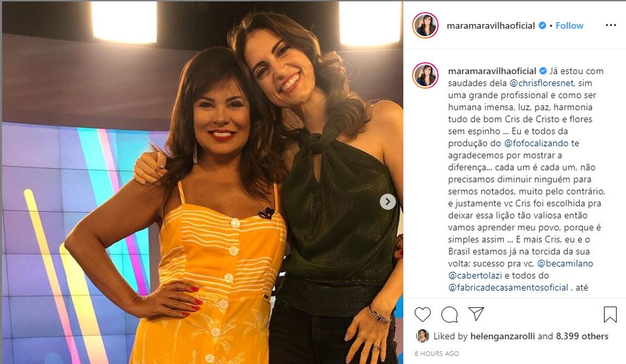This screenshot has height=364, width=626.
Task: Go to next photo with the arrow
Action: pos(387,202)
